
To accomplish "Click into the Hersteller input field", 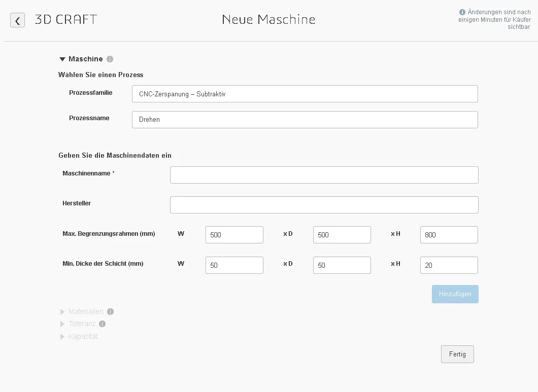I will (x=324, y=205).
